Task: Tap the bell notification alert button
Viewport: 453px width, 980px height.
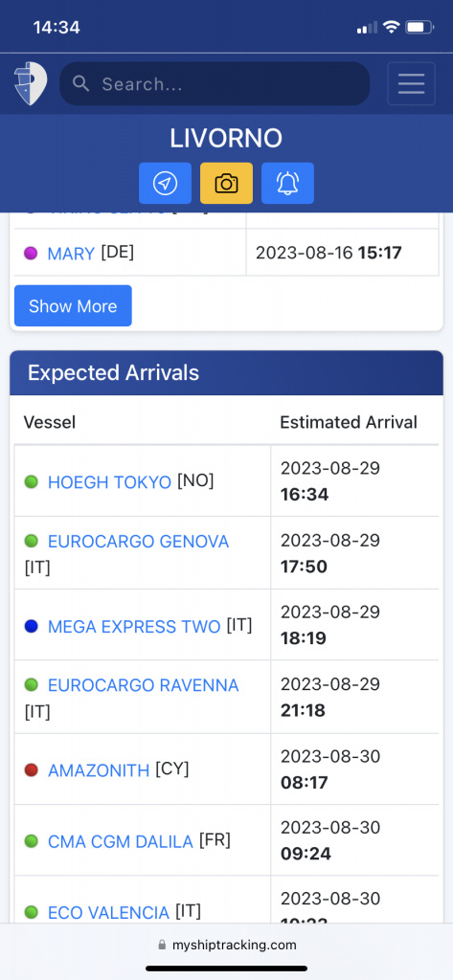Action: click(x=288, y=183)
